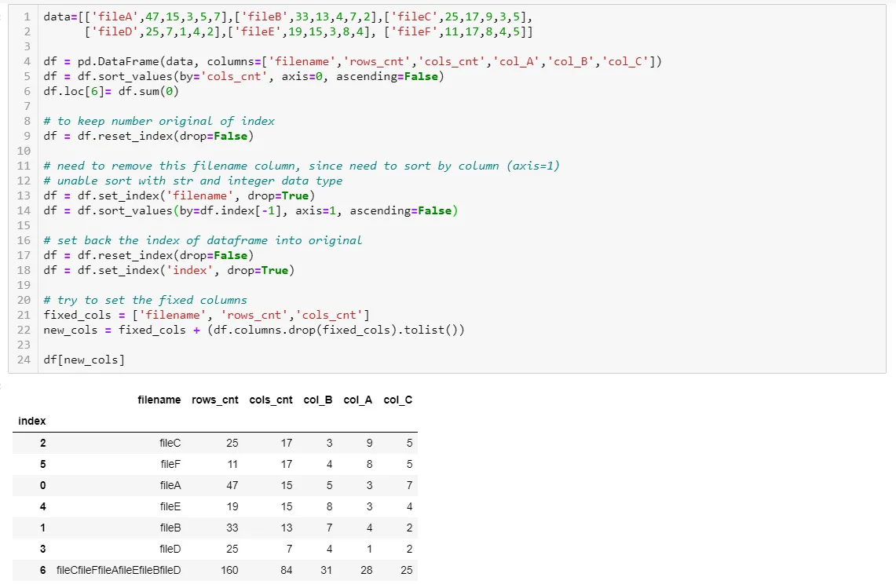Click col_A value 9 in the fileC row
The height and width of the screenshot is (588, 896).
(370, 443)
